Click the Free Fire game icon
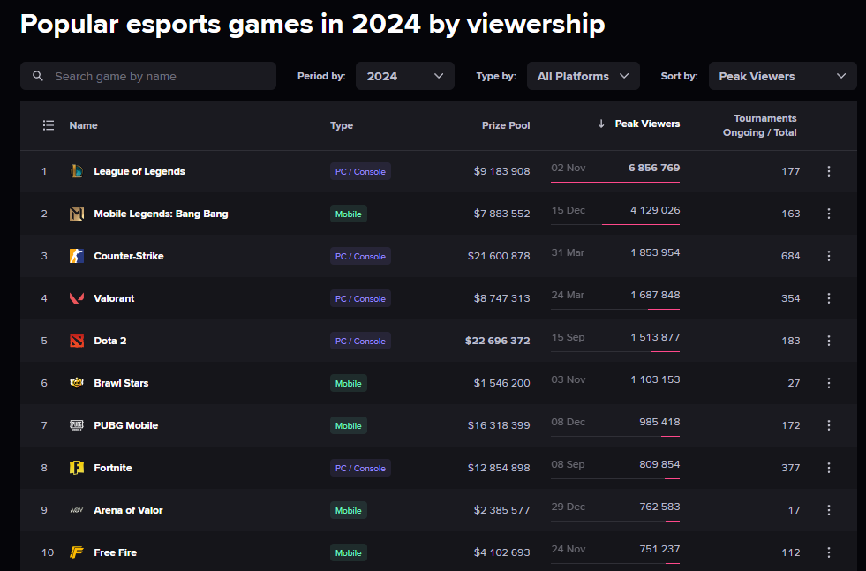The image size is (866, 571). click(x=77, y=552)
